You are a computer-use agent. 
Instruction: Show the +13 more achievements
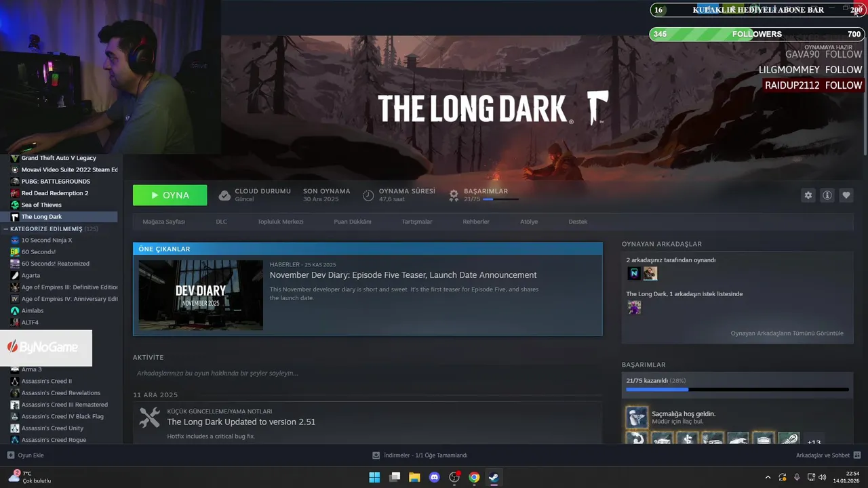click(814, 443)
